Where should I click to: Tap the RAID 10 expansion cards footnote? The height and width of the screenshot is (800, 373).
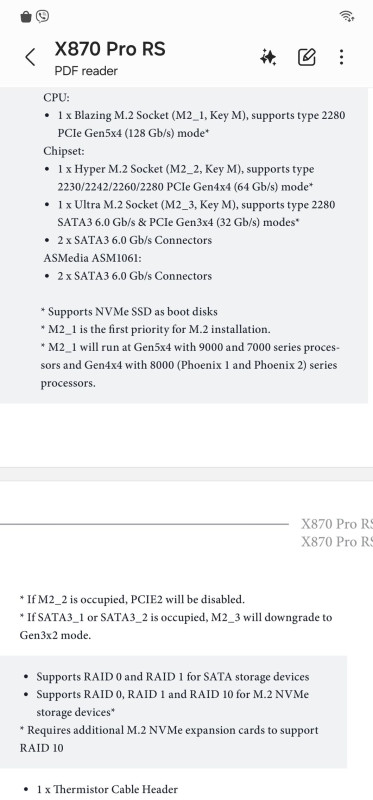click(169, 739)
